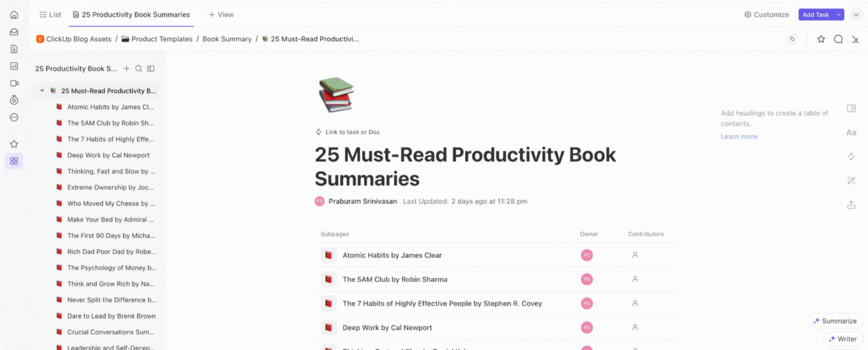
Task: Open Product Templates folder breadcrumb
Action: point(157,39)
